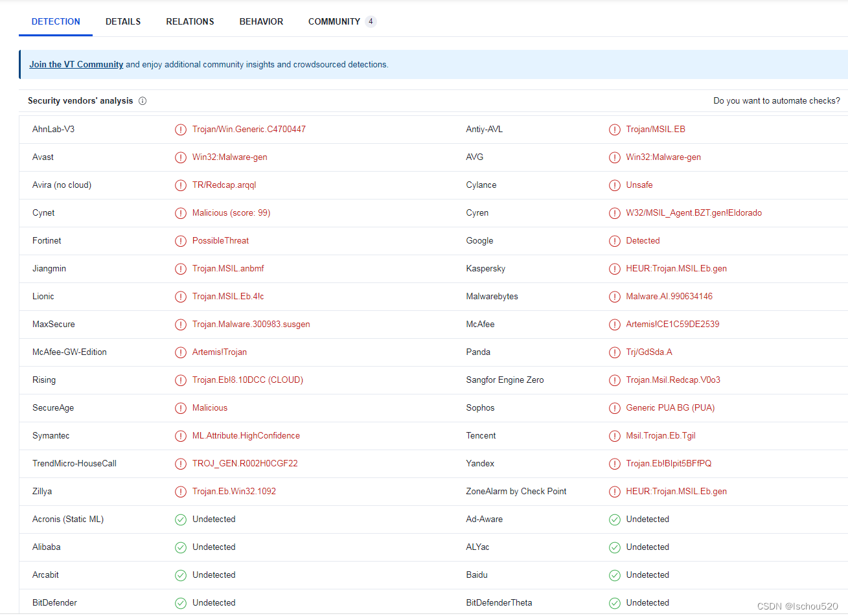Screen dimensions: 848x616
Task: Open the COMMUNITY tab
Action: pos(342,21)
